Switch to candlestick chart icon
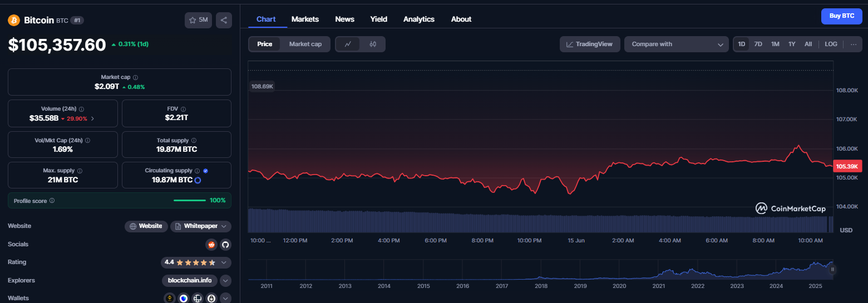Image resolution: width=868 pixels, height=303 pixels. tap(373, 44)
